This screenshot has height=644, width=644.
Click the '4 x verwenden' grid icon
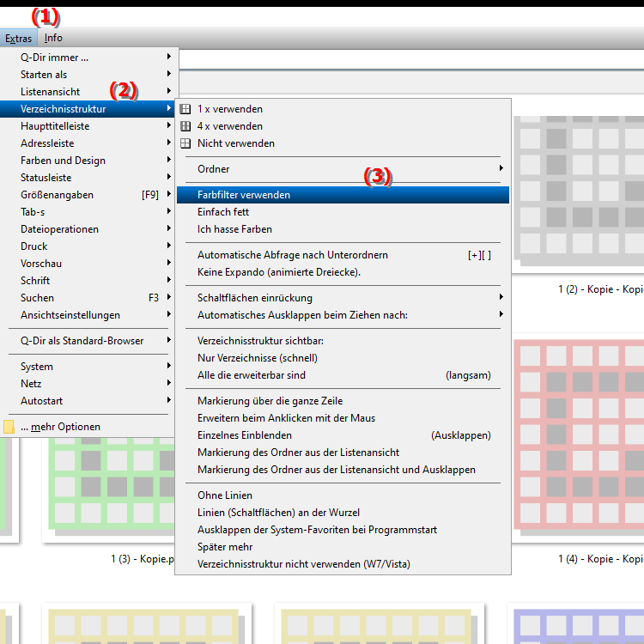tap(185, 126)
